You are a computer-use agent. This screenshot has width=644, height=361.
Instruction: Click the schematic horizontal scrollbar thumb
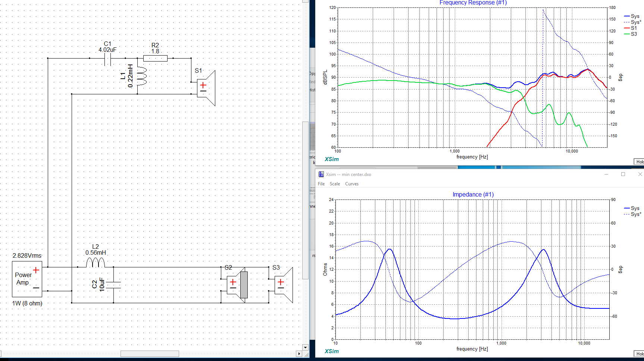click(150, 354)
